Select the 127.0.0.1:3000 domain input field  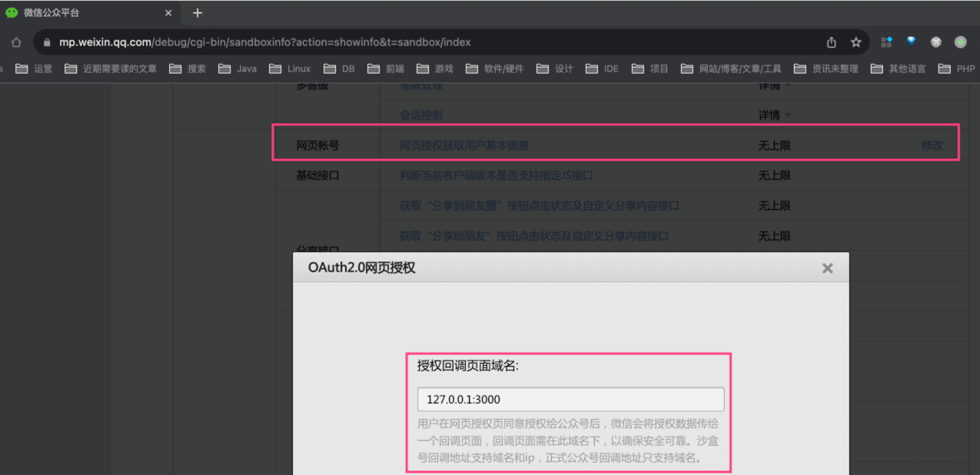[570, 399]
